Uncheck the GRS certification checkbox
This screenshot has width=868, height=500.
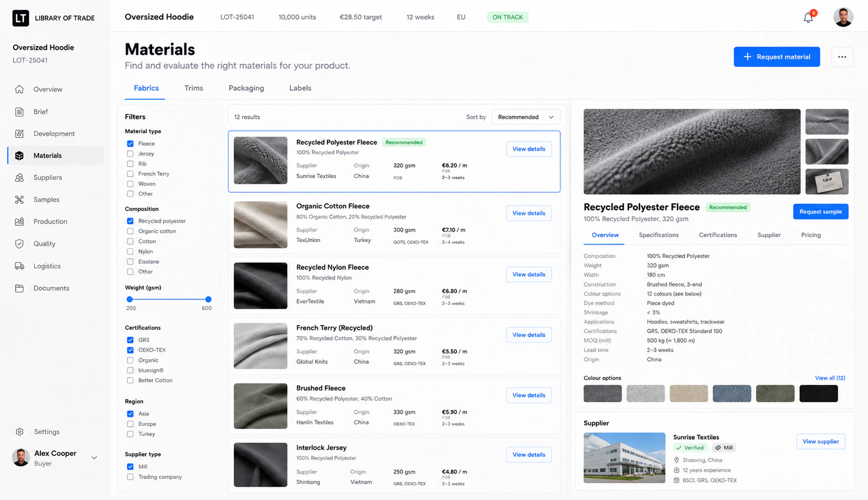(130, 340)
